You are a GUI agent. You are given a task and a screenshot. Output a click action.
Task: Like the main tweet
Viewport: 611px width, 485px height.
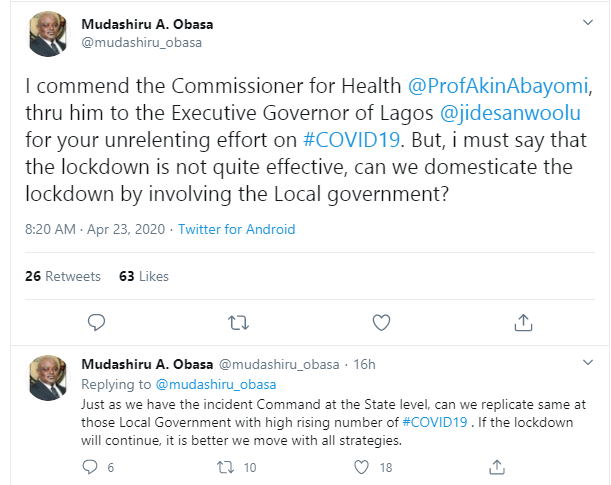[381, 322]
